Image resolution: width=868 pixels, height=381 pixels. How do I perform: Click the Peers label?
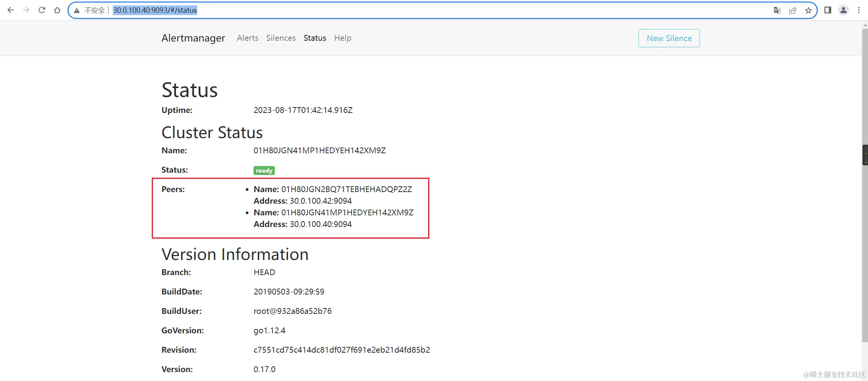pyautogui.click(x=173, y=189)
